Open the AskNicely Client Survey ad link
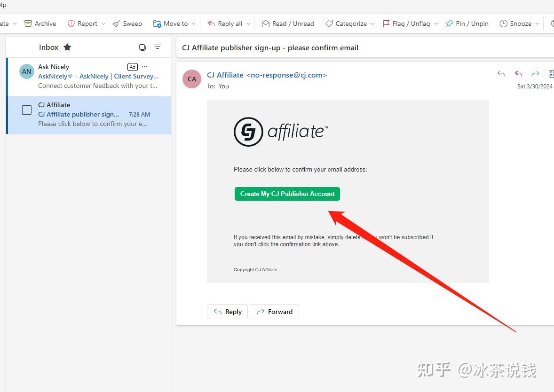 tap(98, 76)
